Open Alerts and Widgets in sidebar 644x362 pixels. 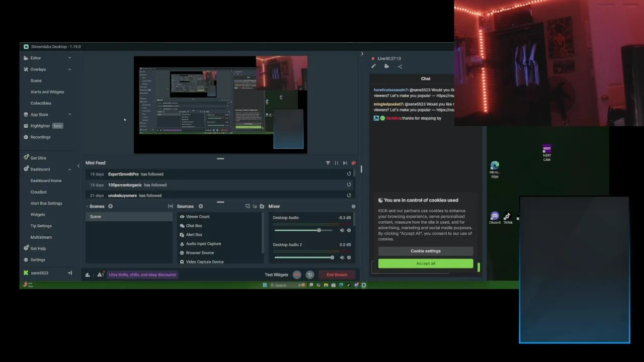click(47, 92)
